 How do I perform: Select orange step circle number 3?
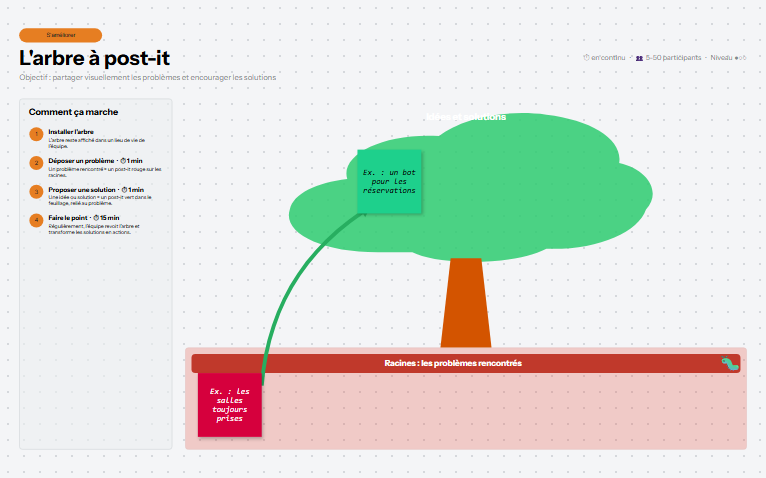click(x=36, y=192)
